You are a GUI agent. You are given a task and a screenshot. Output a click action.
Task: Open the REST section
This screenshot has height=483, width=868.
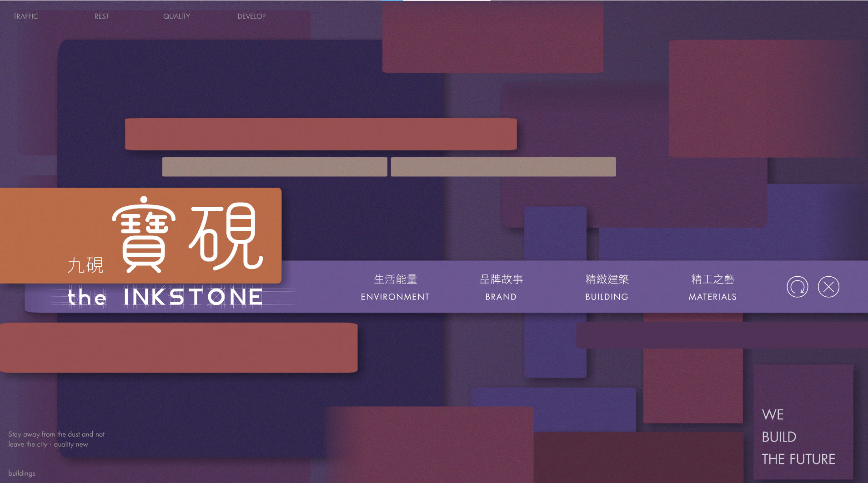tap(102, 16)
